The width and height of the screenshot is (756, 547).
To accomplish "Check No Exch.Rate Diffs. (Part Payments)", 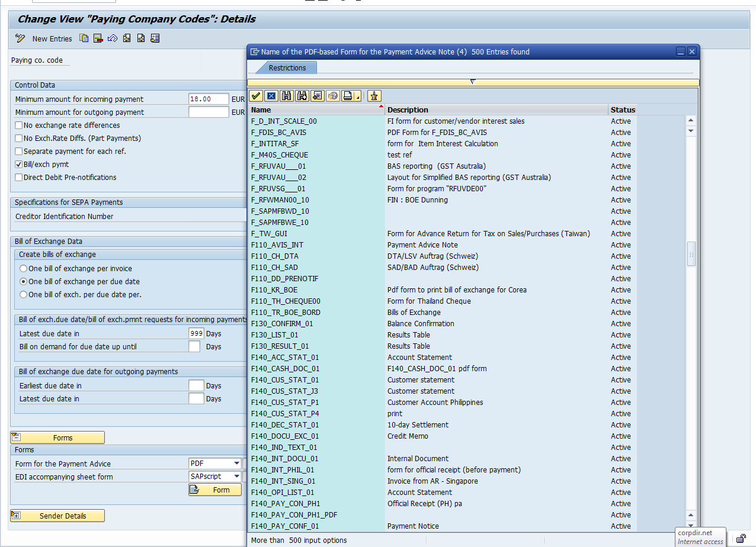I will (19, 139).
